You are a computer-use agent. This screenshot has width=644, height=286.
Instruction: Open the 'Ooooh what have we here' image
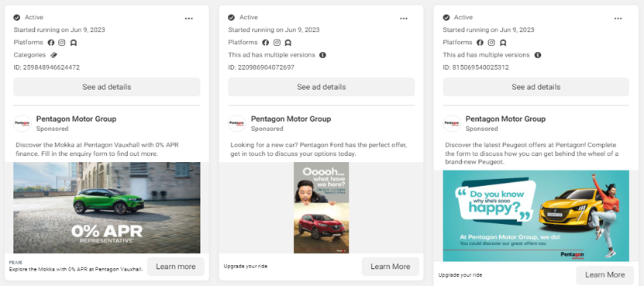(x=321, y=208)
